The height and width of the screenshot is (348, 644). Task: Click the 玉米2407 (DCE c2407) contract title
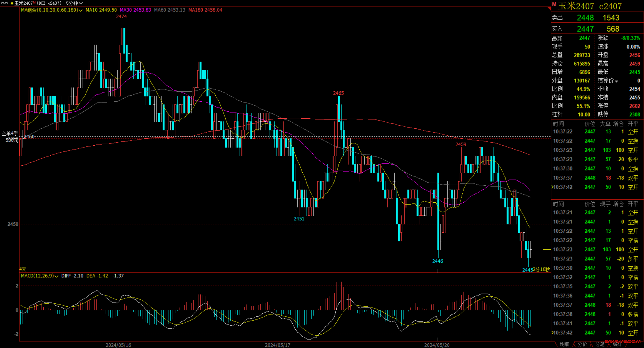click(x=38, y=3)
